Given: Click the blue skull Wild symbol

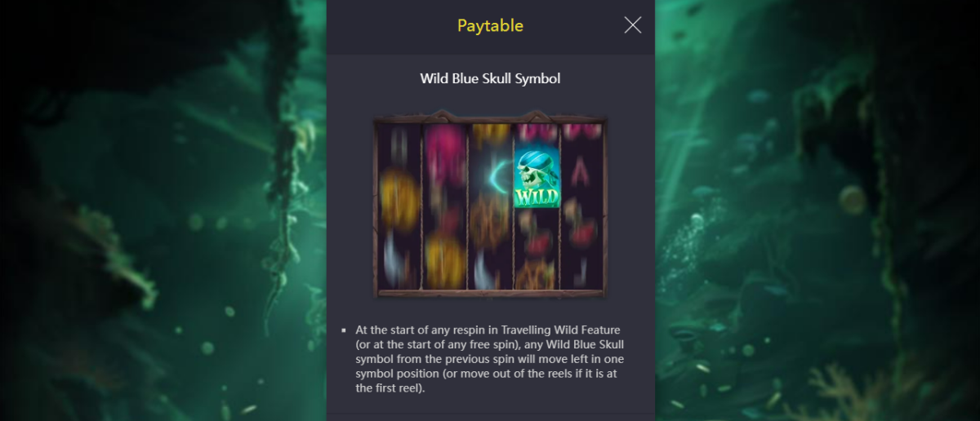Looking at the screenshot, I should 537,178.
